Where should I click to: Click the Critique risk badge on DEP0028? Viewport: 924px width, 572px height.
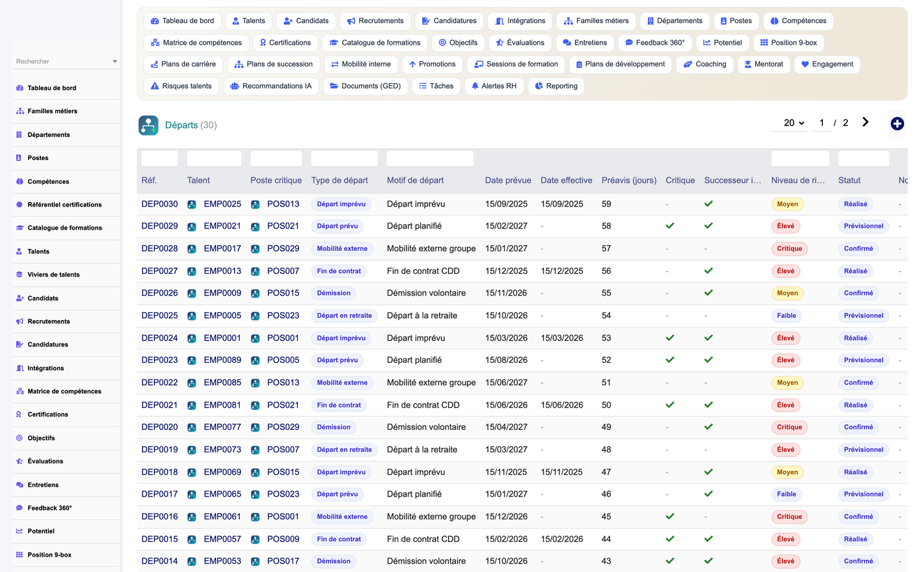click(x=789, y=249)
